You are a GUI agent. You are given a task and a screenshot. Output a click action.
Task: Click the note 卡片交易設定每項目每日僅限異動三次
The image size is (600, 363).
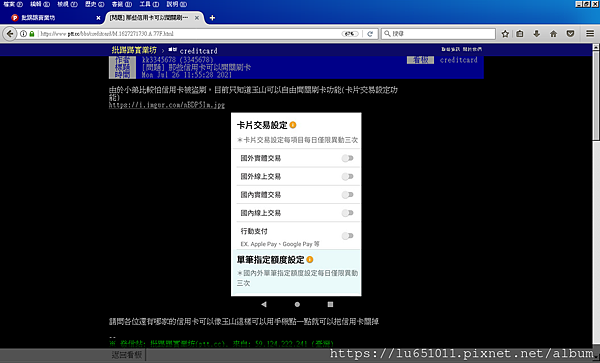297,140
